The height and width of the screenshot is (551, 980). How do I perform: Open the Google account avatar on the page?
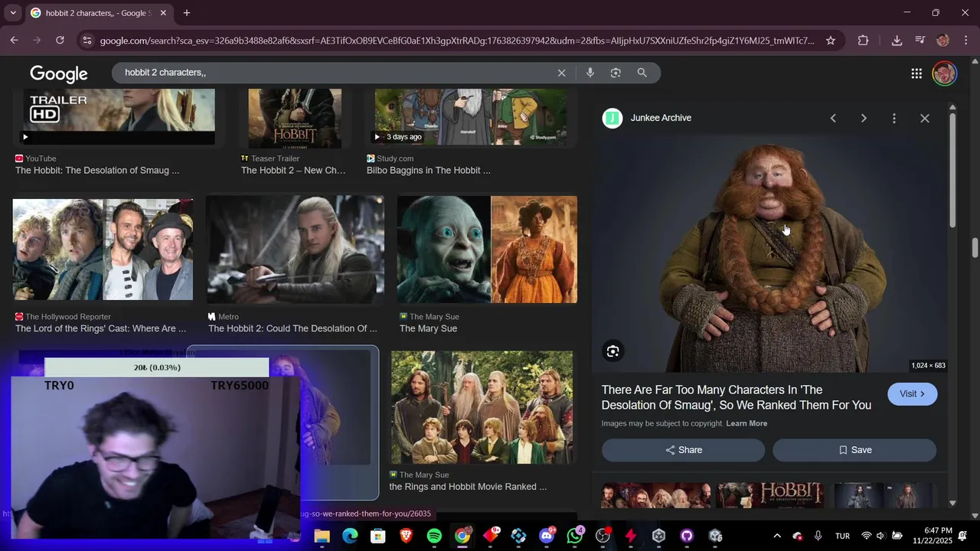pos(944,73)
